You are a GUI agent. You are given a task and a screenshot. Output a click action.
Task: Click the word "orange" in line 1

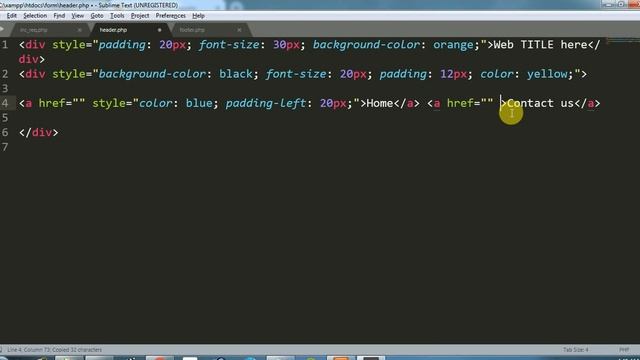coord(453,44)
